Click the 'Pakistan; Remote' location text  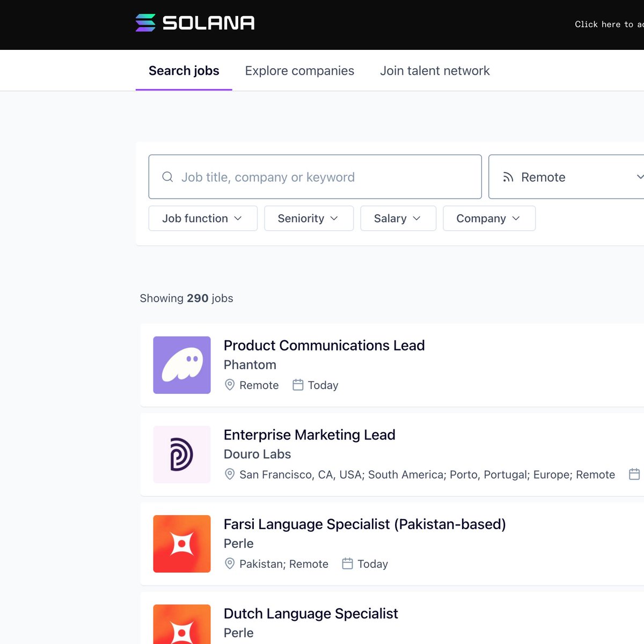pos(284,564)
